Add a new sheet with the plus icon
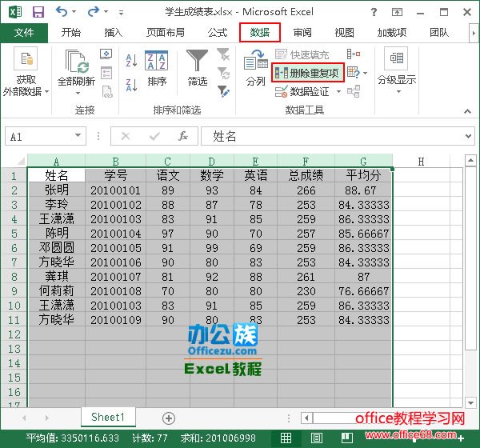Image resolution: width=480 pixels, height=448 pixels. [x=169, y=418]
